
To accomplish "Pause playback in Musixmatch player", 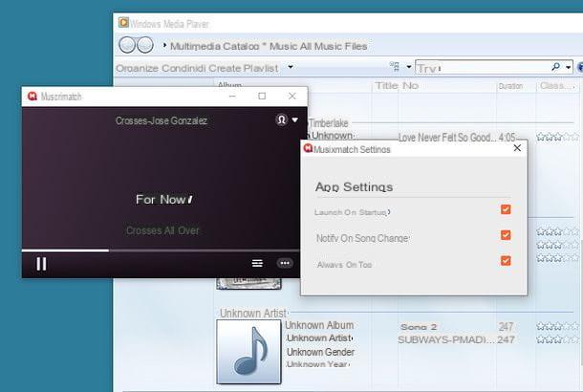I will point(41,264).
